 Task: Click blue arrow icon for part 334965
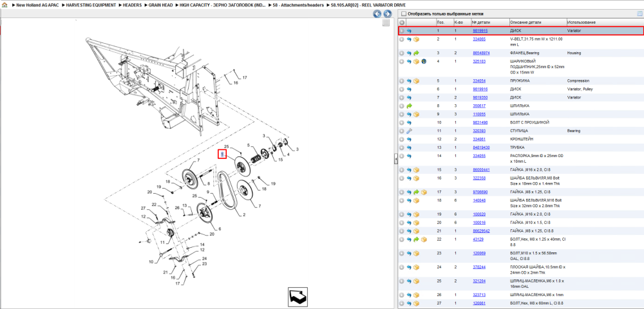409,39
